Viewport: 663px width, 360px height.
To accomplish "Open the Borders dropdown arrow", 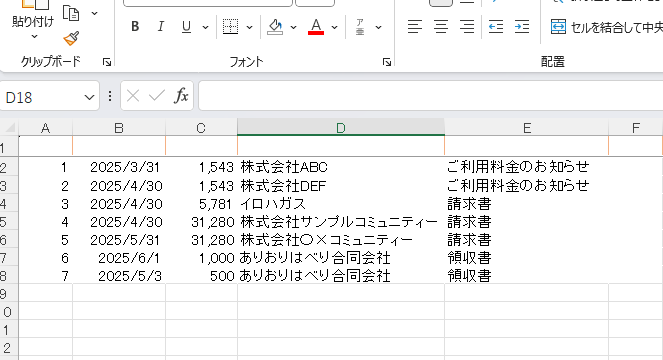I will tap(249, 27).
